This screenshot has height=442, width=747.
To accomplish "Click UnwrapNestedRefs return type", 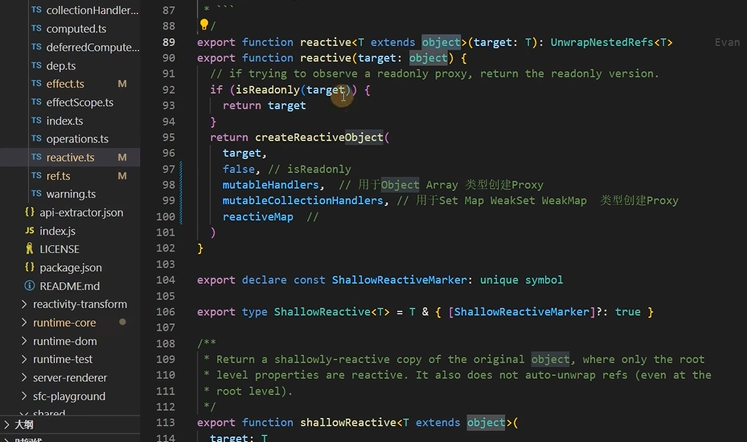I will [602, 42].
